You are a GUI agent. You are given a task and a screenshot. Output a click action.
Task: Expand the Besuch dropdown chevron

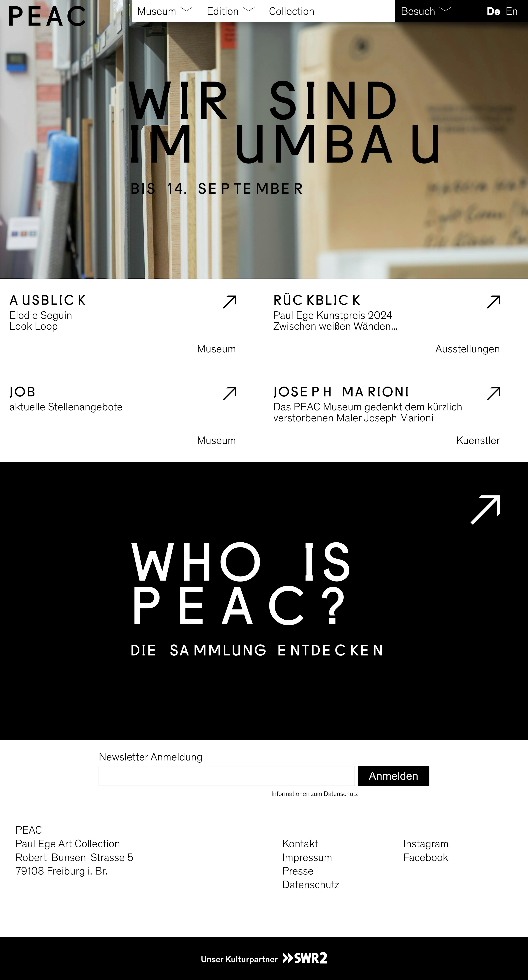click(x=445, y=10)
